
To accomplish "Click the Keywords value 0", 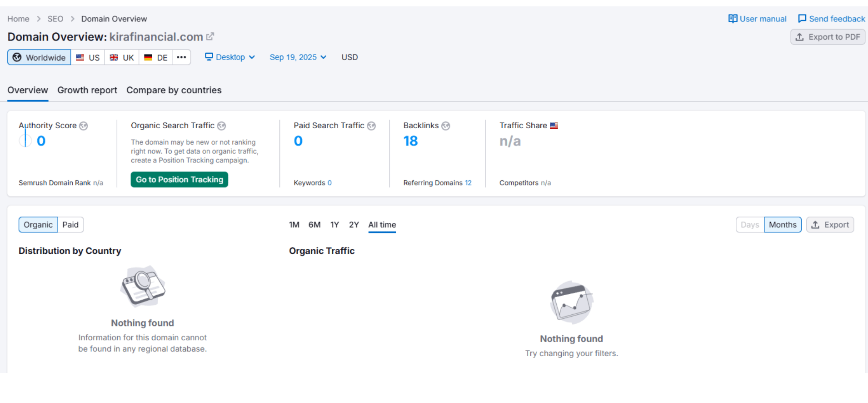I will point(329,183).
